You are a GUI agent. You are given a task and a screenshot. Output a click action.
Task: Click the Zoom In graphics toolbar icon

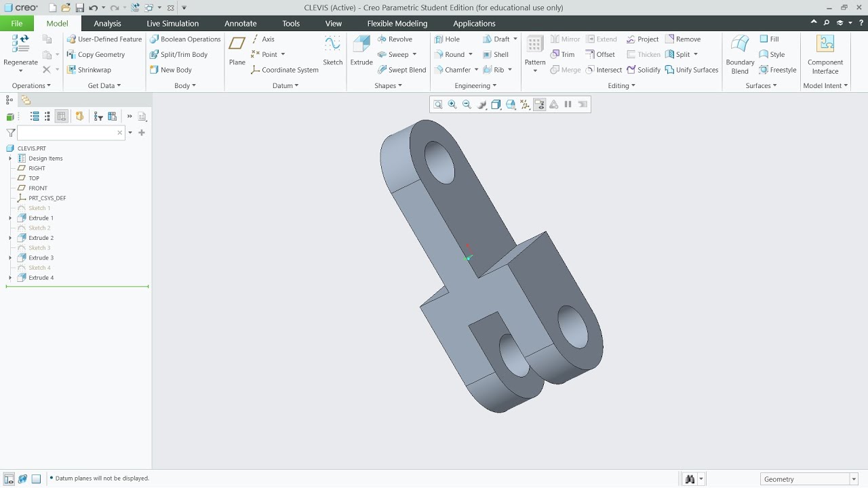pyautogui.click(x=452, y=104)
